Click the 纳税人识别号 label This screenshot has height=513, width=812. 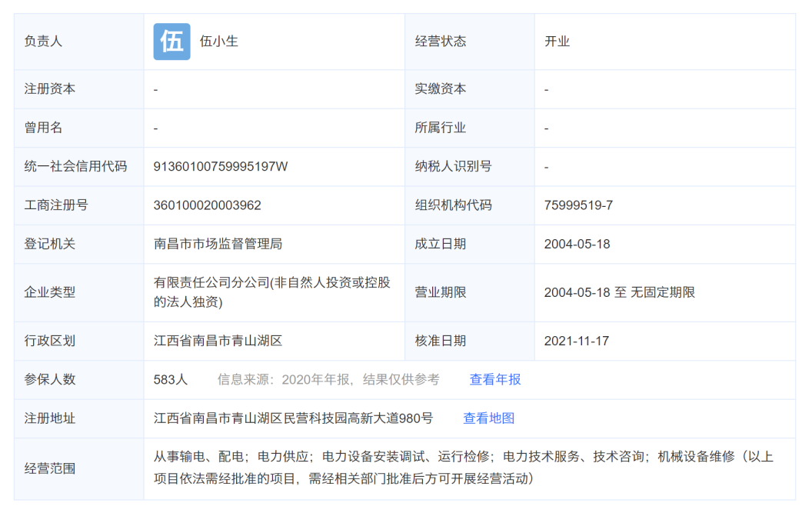(453, 167)
